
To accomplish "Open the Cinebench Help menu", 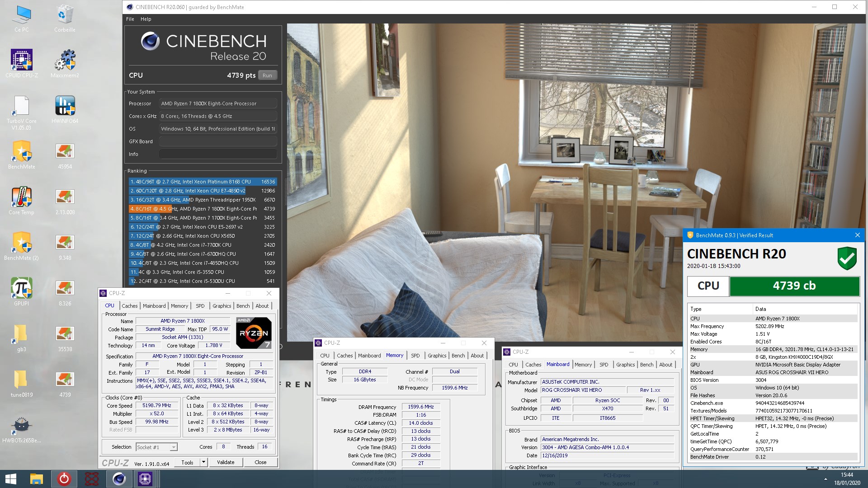I will [146, 19].
